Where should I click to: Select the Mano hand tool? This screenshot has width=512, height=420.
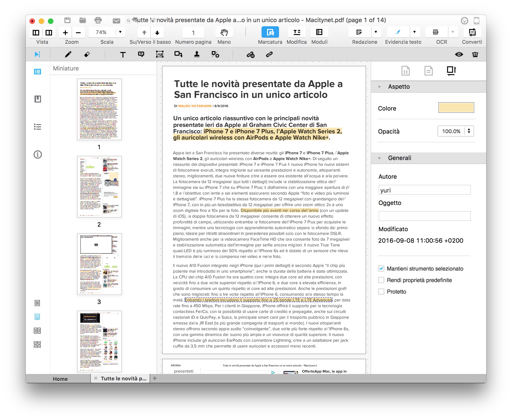[224, 32]
